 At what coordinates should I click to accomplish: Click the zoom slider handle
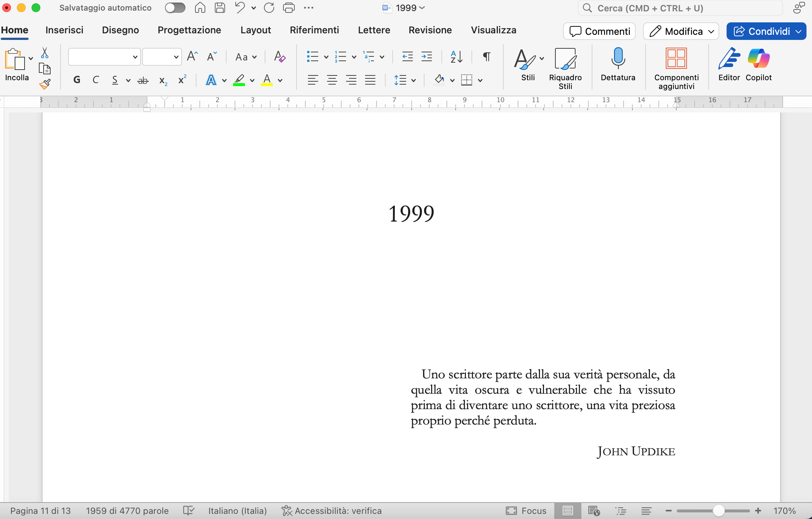point(719,511)
